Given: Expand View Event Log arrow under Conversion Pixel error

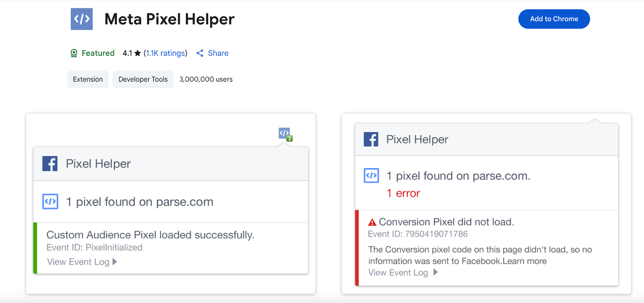Looking at the screenshot, I should click(x=436, y=272).
